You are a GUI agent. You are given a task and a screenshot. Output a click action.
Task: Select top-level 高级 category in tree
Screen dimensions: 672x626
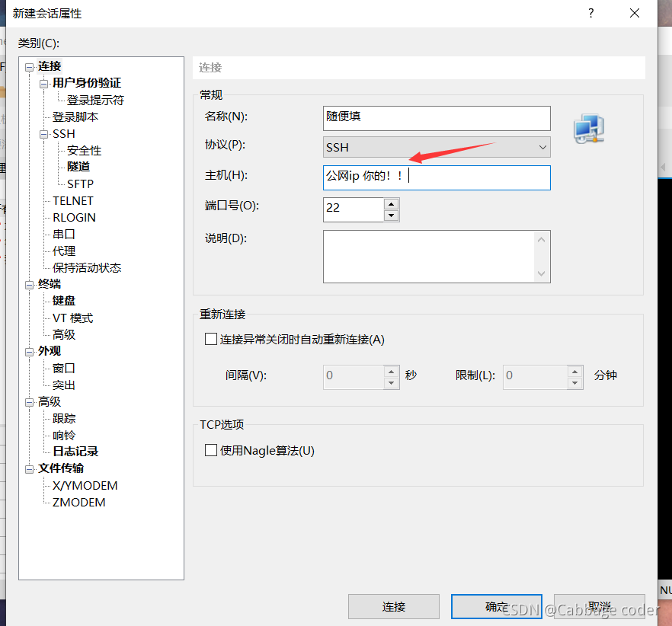point(50,402)
